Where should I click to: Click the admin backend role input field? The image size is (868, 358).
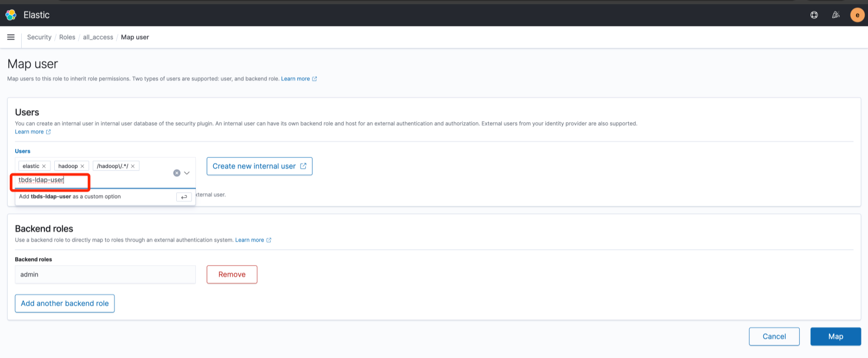click(105, 274)
